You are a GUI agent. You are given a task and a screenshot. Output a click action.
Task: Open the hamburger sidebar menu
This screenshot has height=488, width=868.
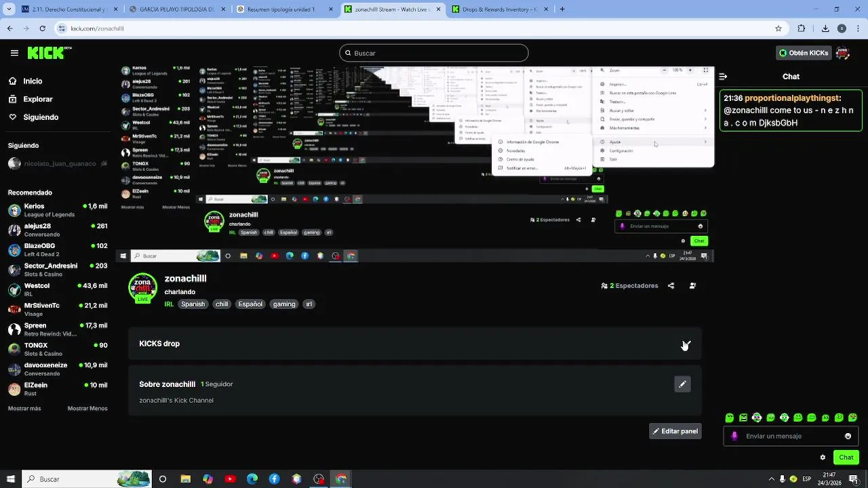[x=14, y=53]
